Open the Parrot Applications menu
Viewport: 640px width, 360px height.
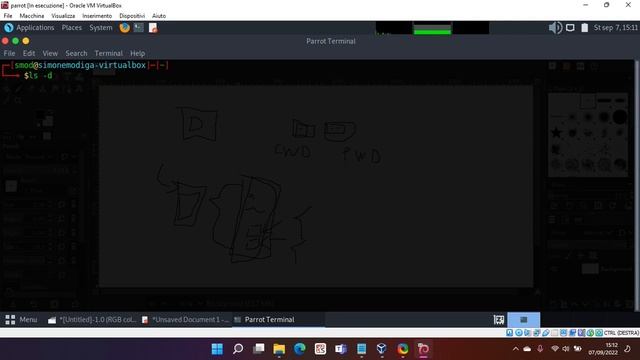tap(35, 28)
